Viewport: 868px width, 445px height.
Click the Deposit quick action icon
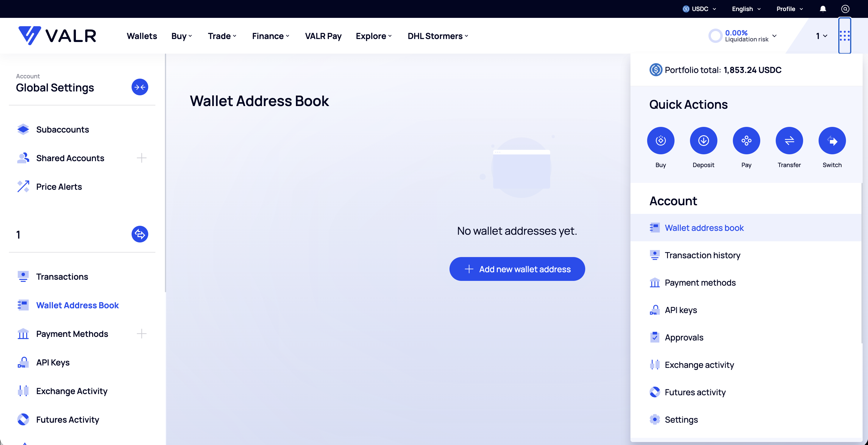click(703, 141)
